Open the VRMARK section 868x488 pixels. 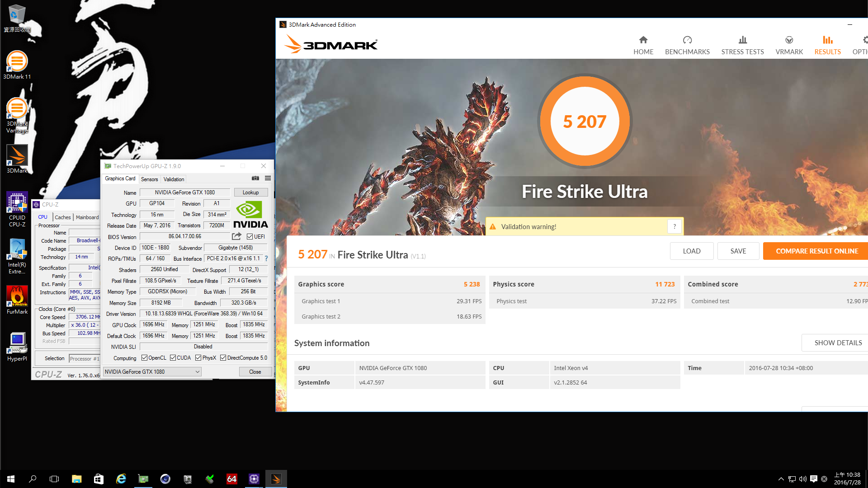[x=789, y=46]
